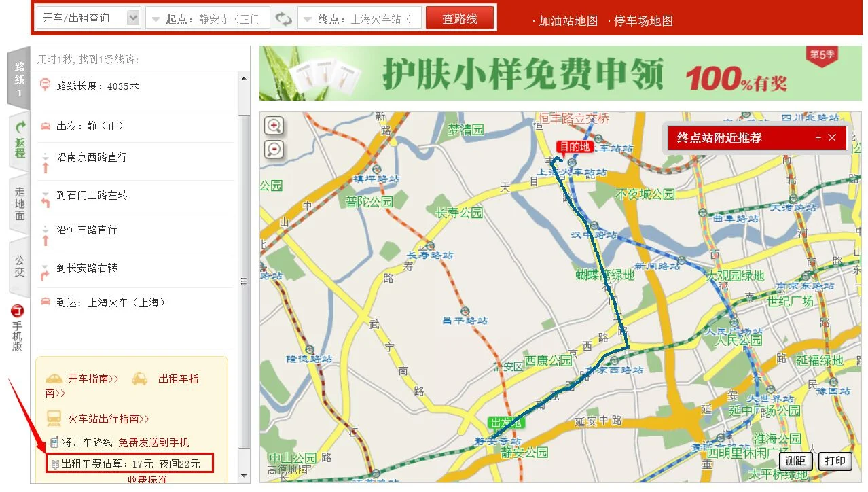Close the 终点站附近推荐 panel

click(x=833, y=138)
